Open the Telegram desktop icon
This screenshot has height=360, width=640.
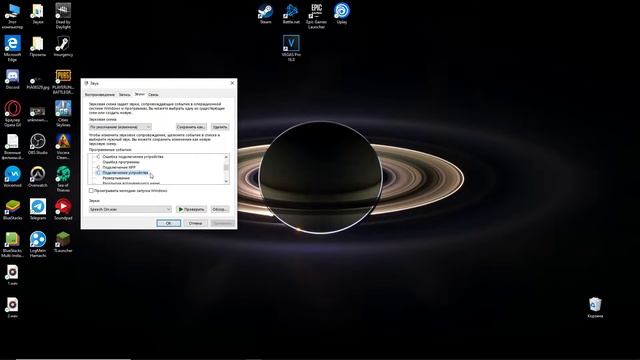tap(38, 210)
